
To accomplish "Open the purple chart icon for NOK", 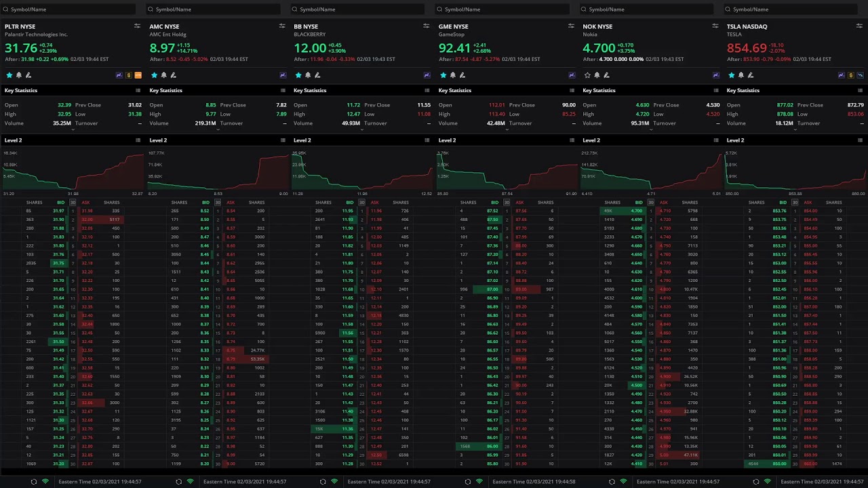I will (x=716, y=75).
